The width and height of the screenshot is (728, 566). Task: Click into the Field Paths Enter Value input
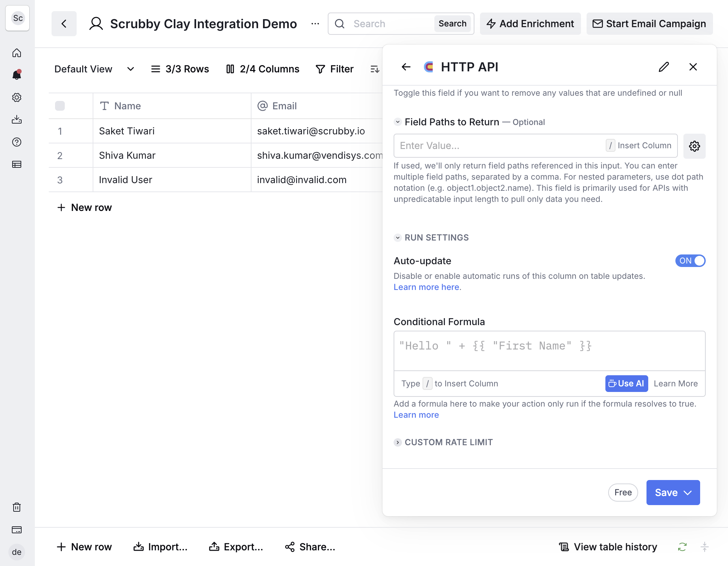click(536, 146)
